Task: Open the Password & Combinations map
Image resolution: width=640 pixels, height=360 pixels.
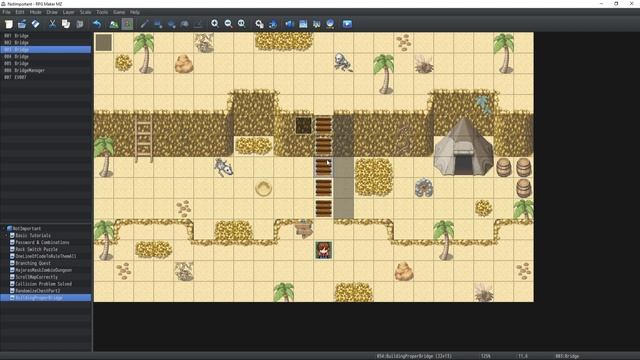Action: pyautogui.click(x=42, y=242)
